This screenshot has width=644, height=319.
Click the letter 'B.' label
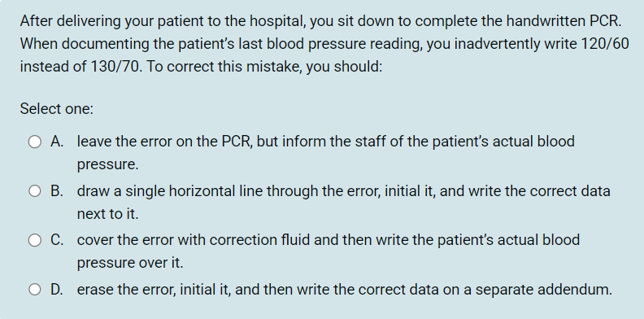pos(57,190)
